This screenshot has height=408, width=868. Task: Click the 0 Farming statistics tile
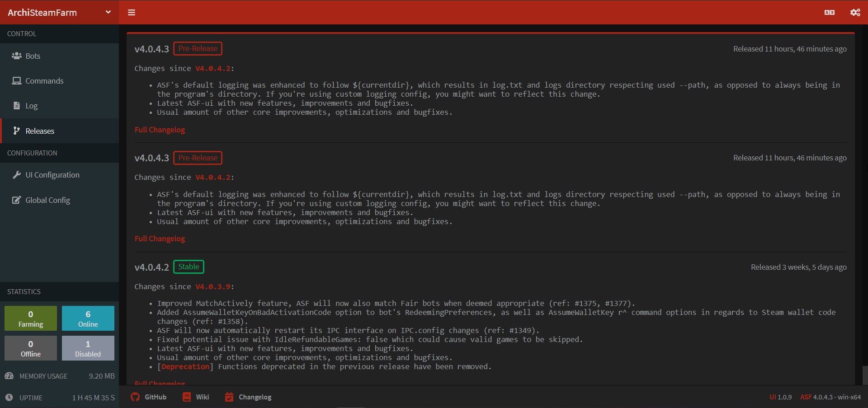31,319
